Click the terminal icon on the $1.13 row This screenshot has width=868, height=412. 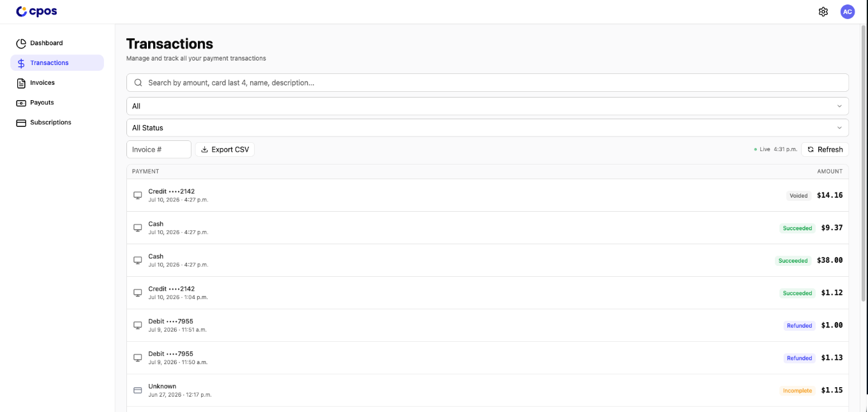[137, 358]
